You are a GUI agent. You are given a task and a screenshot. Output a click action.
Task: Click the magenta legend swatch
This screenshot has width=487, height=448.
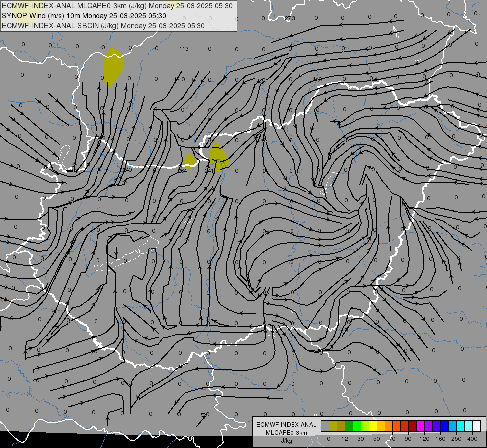point(420,426)
